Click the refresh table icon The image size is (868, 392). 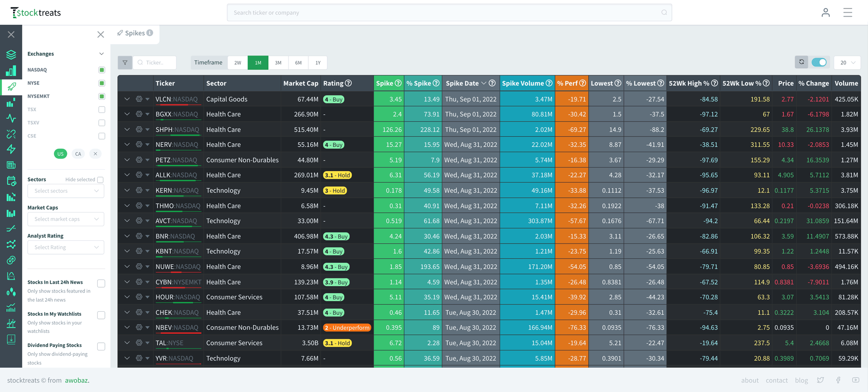(x=802, y=62)
